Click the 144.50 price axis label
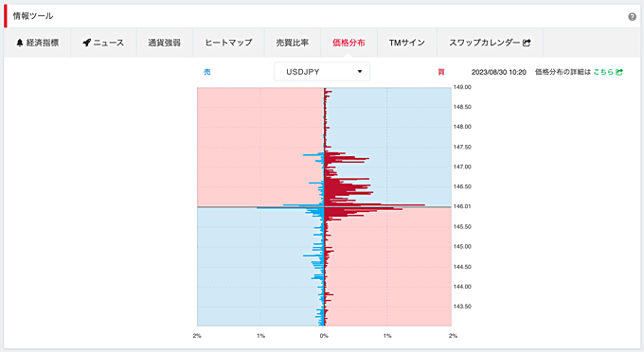644x352 pixels. click(462, 267)
